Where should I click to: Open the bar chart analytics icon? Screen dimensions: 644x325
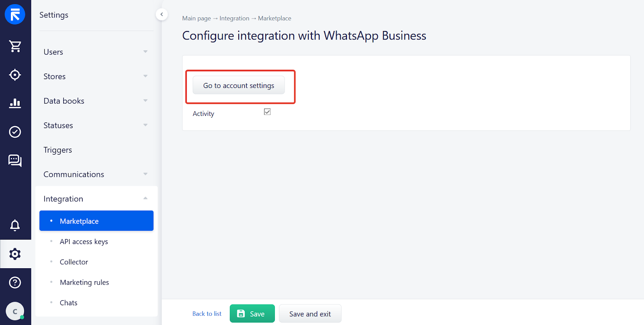(15, 103)
